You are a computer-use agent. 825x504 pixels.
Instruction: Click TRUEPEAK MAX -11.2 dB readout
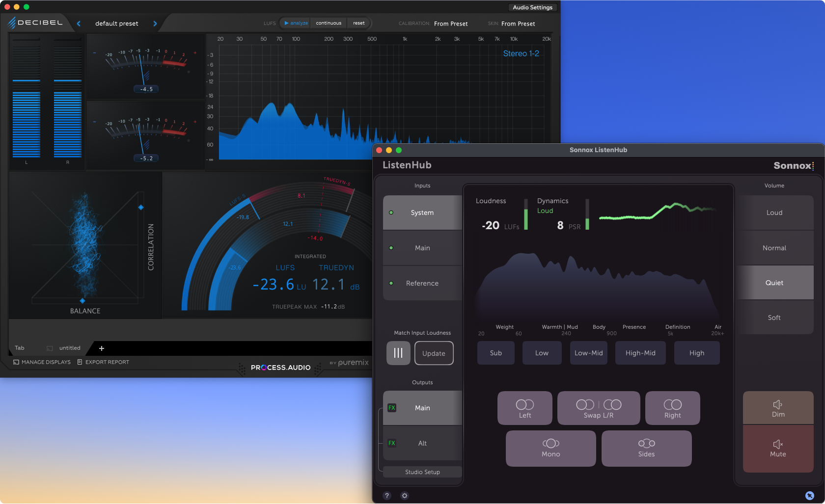[x=308, y=307]
